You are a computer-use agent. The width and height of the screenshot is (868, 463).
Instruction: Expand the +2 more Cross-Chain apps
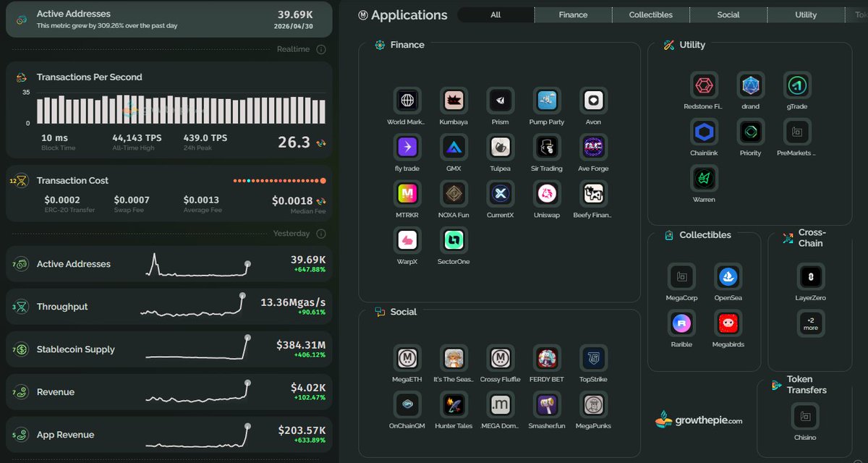pyautogui.click(x=811, y=323)
